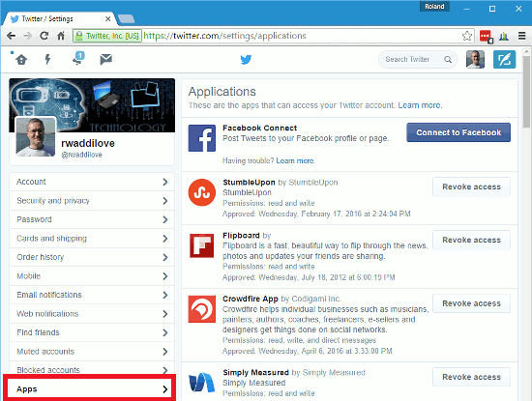Click the page vertical scrollbar thumb
This screenshot has height=401, width=532.
[526, 92]
